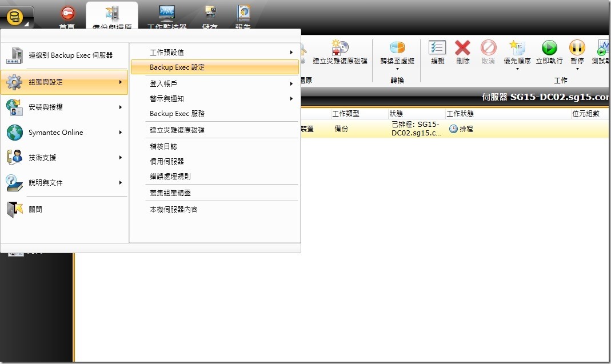
Task: Click the server icon beside 連線到 Backup Exec 伺服器
Action: (14, 55)
